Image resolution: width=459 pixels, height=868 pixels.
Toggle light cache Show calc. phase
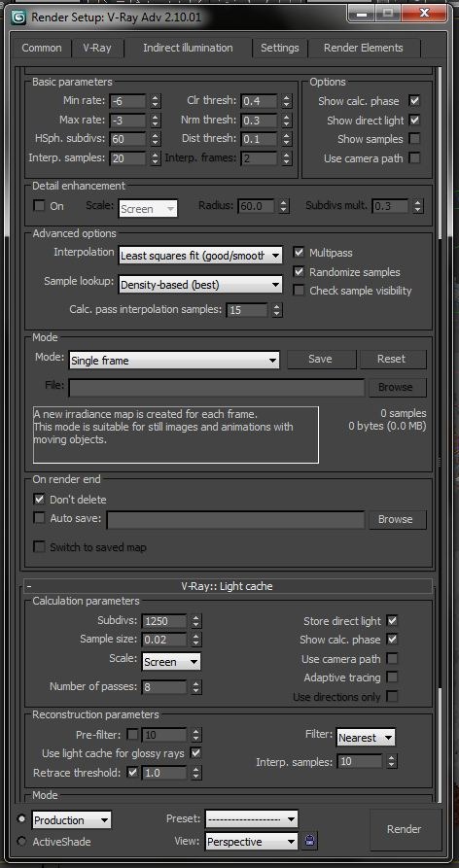[392, 640]
